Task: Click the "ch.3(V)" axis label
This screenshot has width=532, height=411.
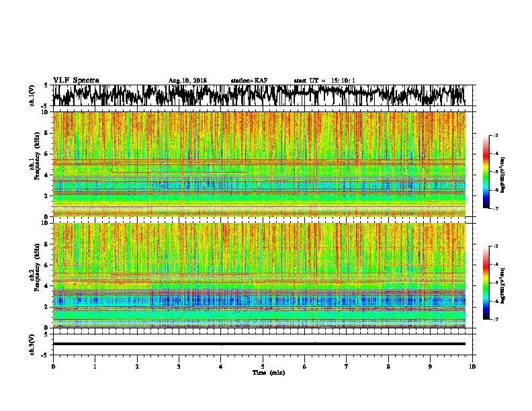Action: click(32, 345)
